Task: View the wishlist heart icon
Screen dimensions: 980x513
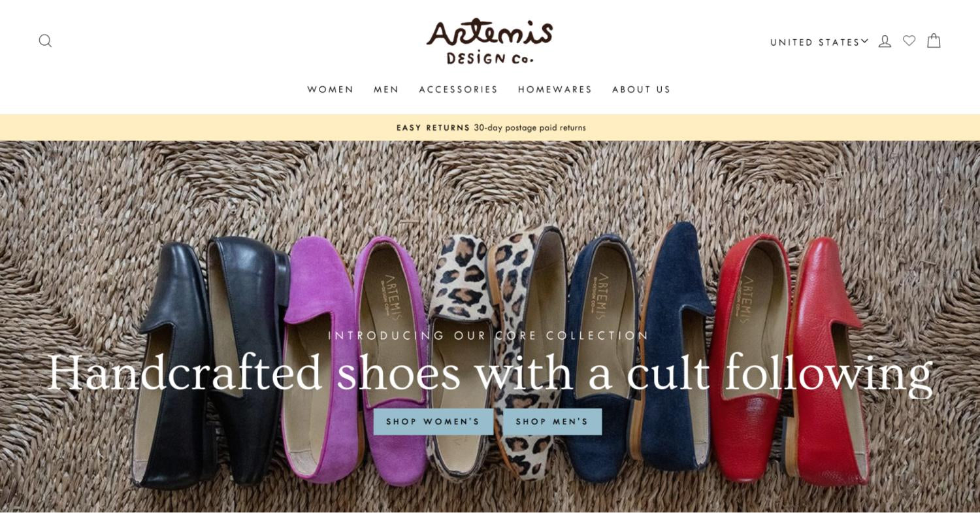Action: [909, 41]
